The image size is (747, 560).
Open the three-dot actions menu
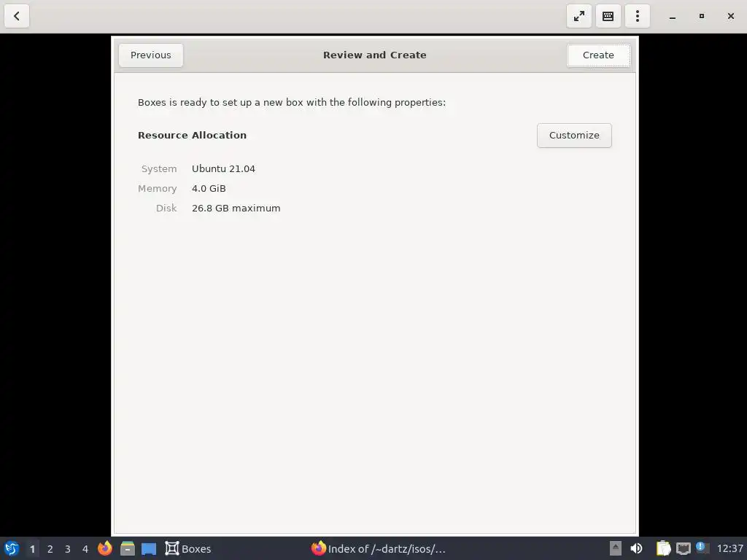[x=638, y=16]
